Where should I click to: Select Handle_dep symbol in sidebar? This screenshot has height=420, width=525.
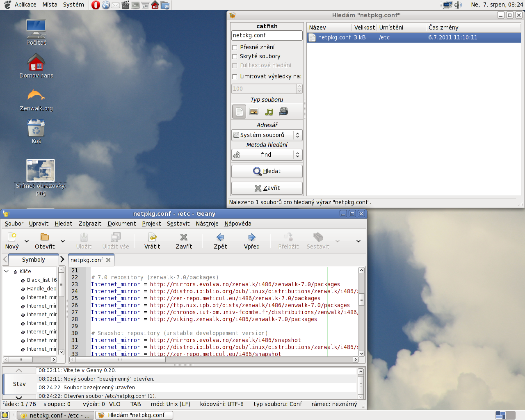41,289
